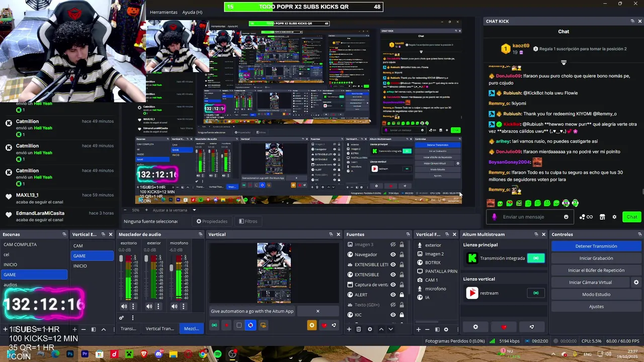644x362 pixels.
Task: Open emoji picker in chat message box
Action: point(566,217)
